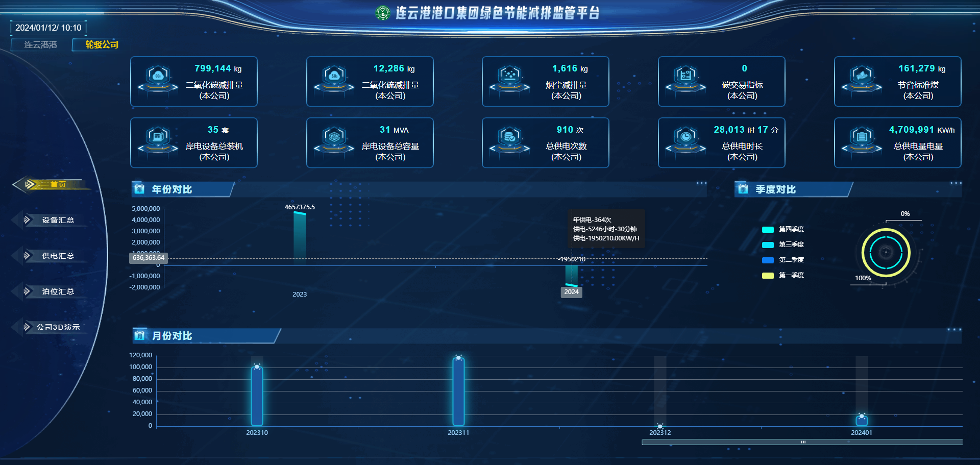
Task: Click the 季度对比 panel title
Action: coord(776,189)
